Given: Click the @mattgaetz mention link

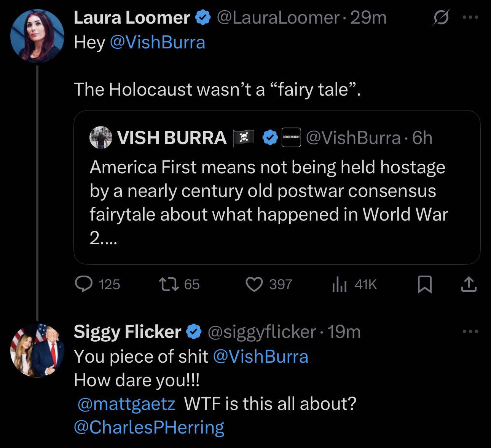Looking at the screenshot, I should 126,404.
